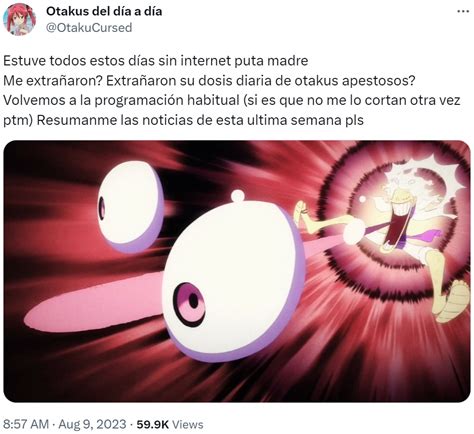Image resolution: width=474 pixels, height=434 pixels.
Task: Click the 8:57 AM timestamp
Action: pos(26,424)
